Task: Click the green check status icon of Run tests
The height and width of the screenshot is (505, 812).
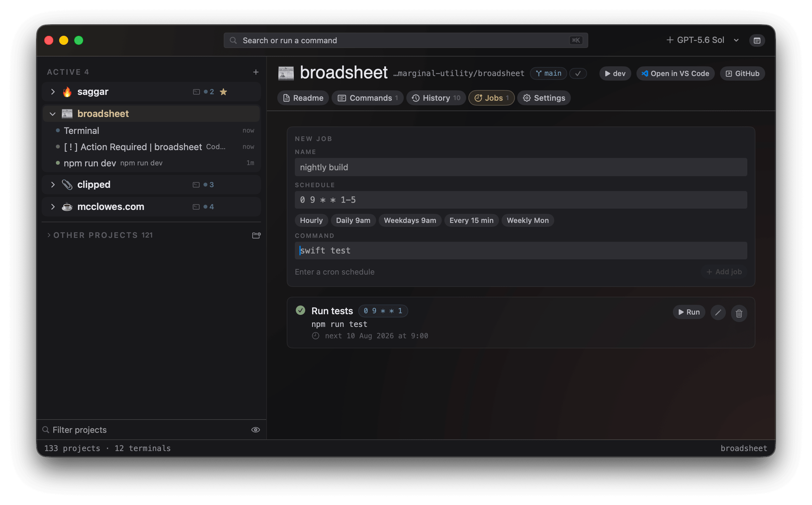Action: 300,310
